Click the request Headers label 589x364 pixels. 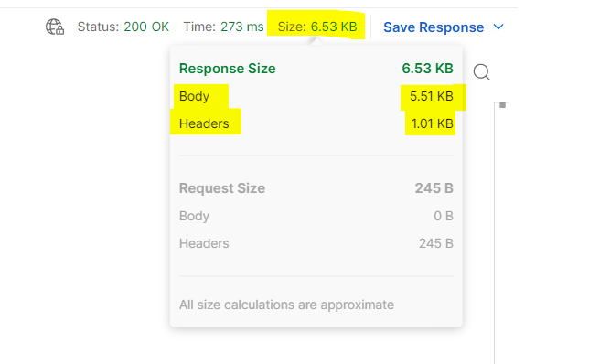tap(204, 243)
